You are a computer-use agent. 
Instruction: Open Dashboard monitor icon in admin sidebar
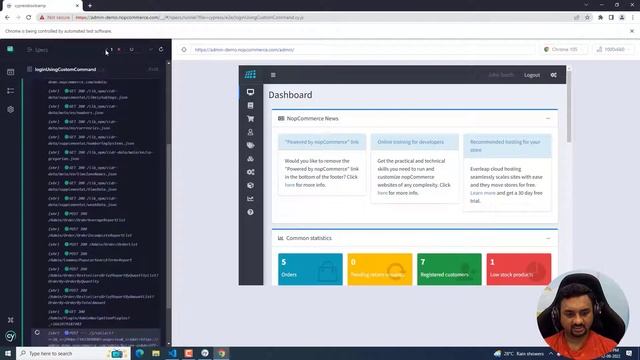tap(250, 92)
